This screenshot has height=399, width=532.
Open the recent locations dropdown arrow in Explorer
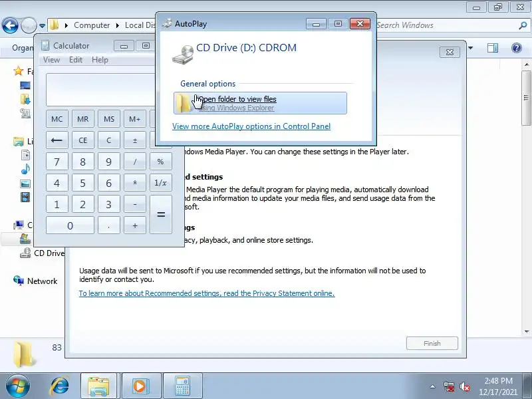pos(42,26)
